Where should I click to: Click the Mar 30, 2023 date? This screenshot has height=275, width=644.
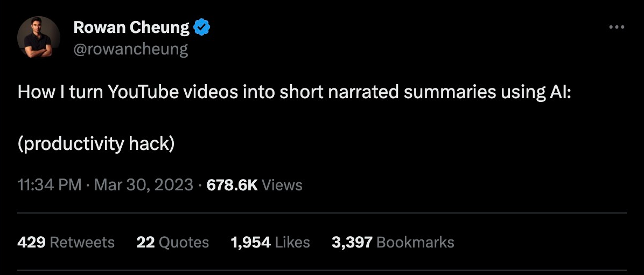[143, 185]
